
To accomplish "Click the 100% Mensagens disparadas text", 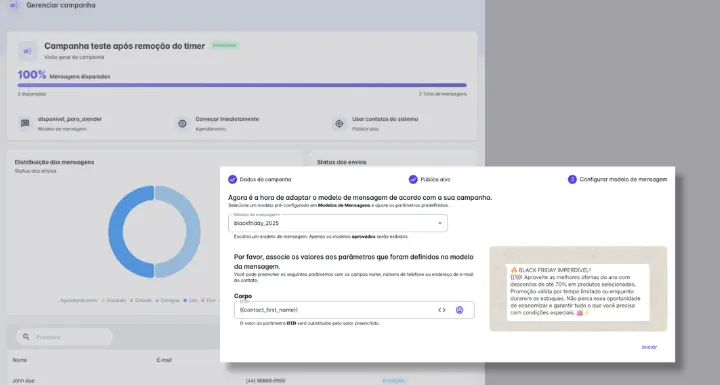I will point(64,75).
